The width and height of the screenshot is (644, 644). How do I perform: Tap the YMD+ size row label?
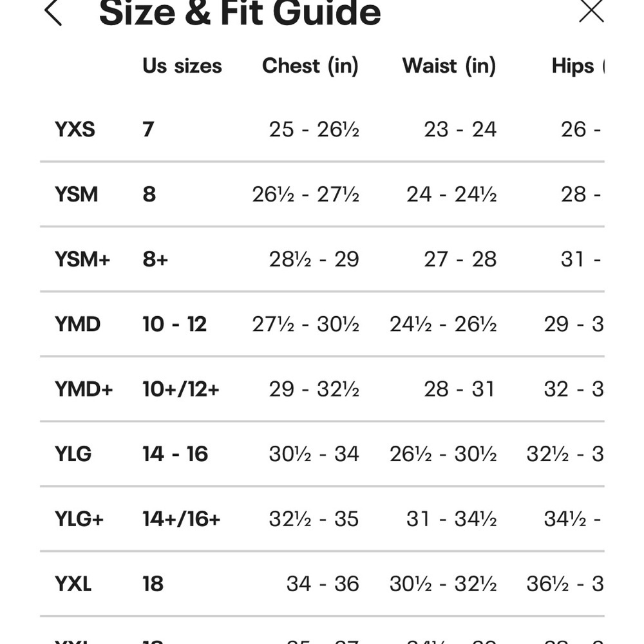pyautogui.click(x=84, y=389)
